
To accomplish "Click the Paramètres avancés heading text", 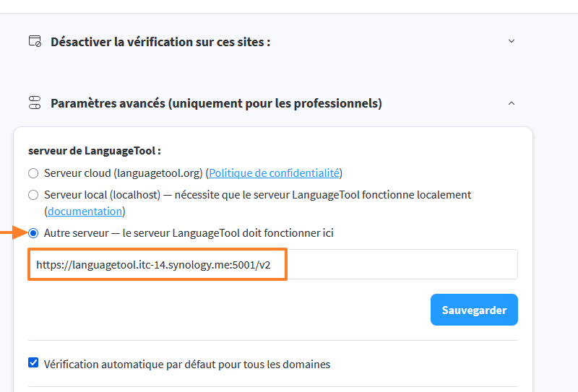I will tap(216, 103).
